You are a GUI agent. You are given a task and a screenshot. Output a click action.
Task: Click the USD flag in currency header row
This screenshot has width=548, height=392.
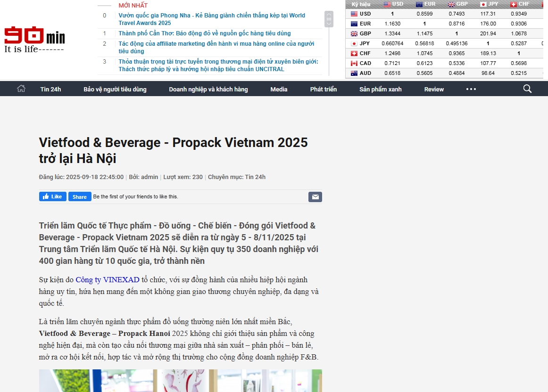387,4
